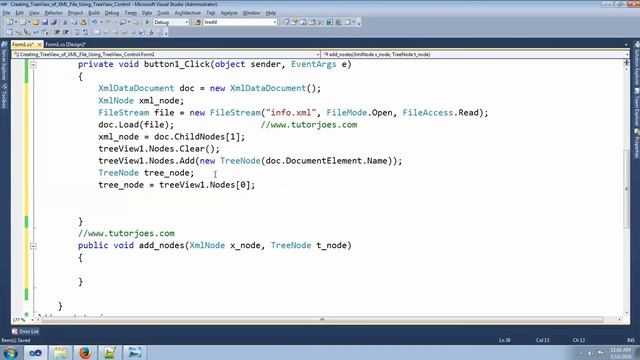Click the volume icon in system tray
Screen dimensions: 640x360
pyautogui.click(x=590, y=353)
